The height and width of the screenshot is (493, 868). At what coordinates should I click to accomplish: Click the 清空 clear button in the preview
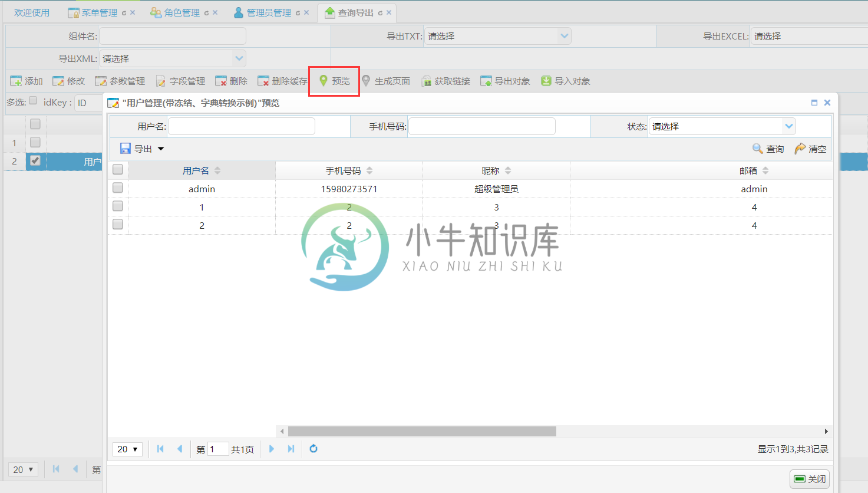tap(811, 149)
